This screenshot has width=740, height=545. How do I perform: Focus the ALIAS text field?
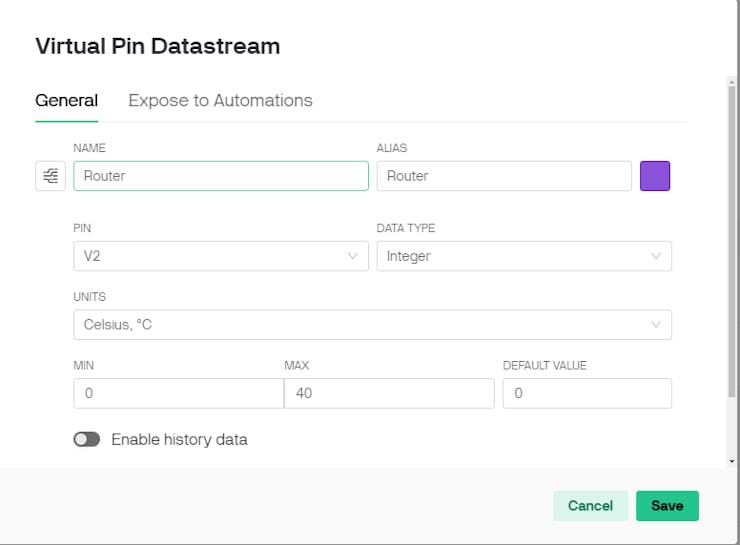[503, 176]
